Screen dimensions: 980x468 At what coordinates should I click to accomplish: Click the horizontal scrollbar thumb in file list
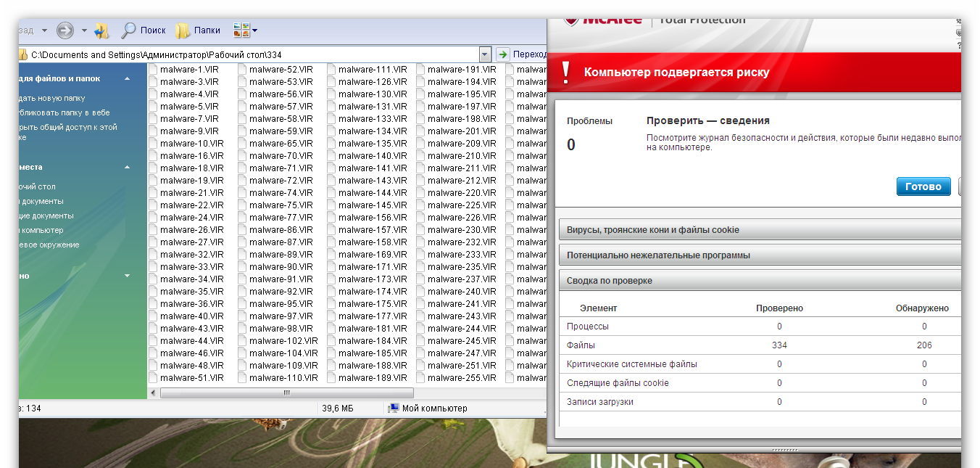(286, 393)
